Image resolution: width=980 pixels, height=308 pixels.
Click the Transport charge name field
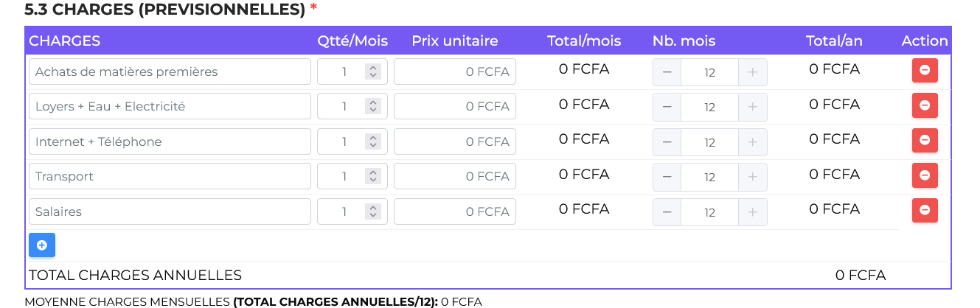click(170, 177)
